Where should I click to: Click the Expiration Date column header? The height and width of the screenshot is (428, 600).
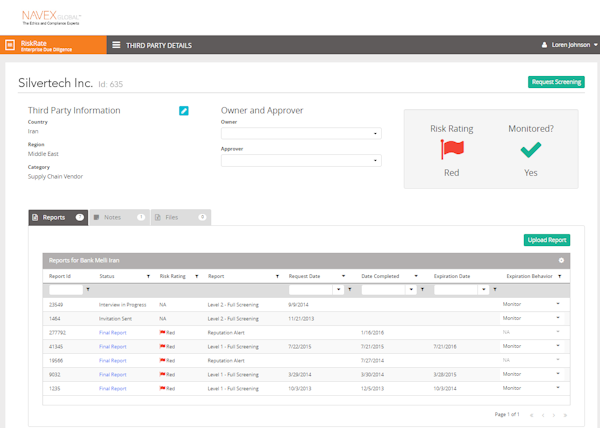coord(452,276)
